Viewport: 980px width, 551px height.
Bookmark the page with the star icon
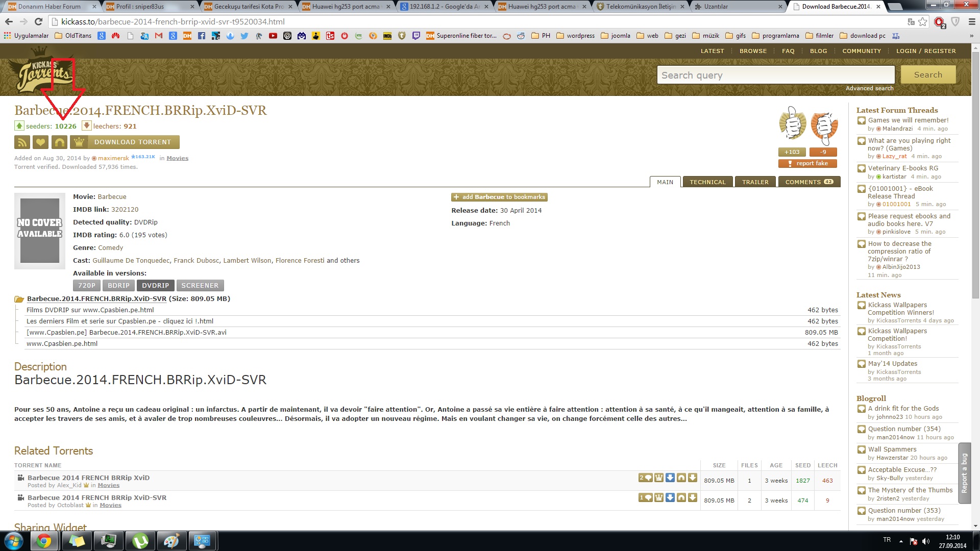(923, 21)
